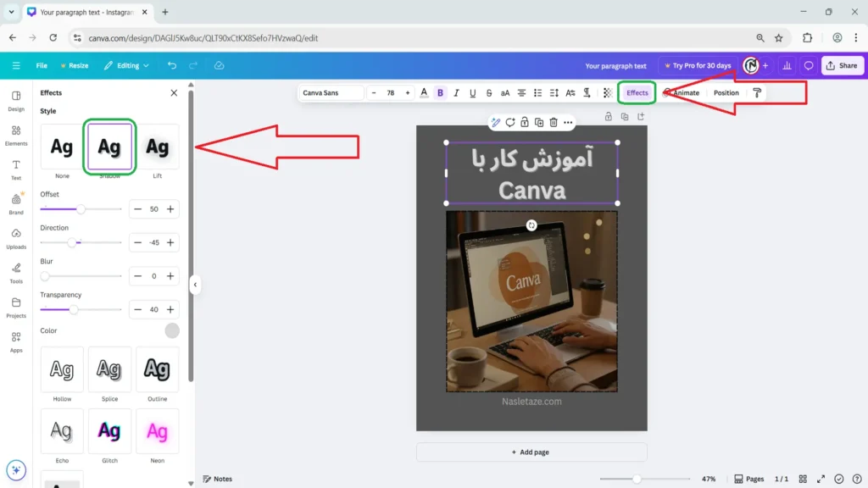The height and width of the screenshot is (488, 868).
Task: Toggle bulleted list formatting
Action: [x=537, y=93]
